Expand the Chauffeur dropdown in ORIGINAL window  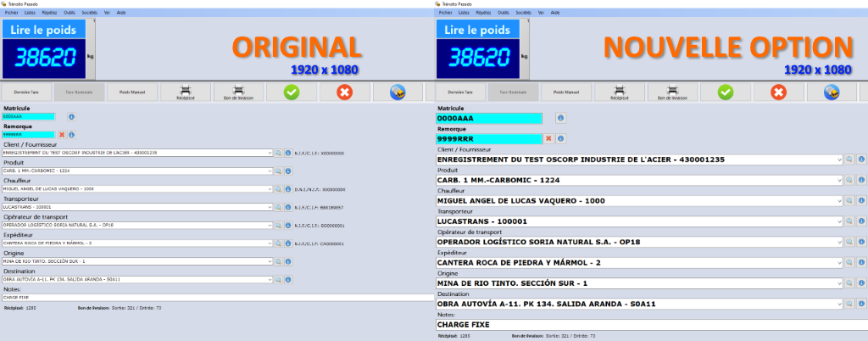coord(270,189)
